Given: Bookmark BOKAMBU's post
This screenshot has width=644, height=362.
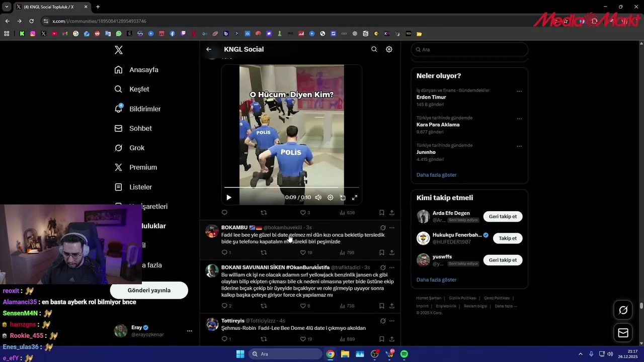Looking at the screenshot, I should tap(382, 252).
